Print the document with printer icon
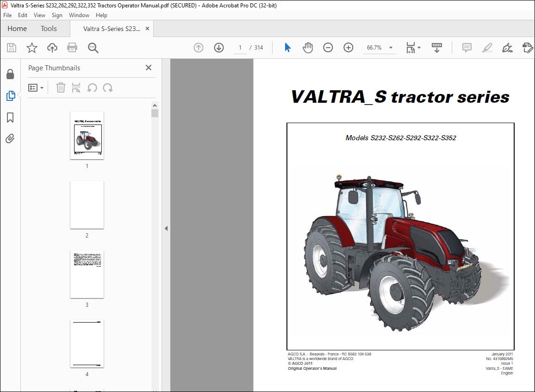This screenshot has width=535, height=392. point(72,48)
